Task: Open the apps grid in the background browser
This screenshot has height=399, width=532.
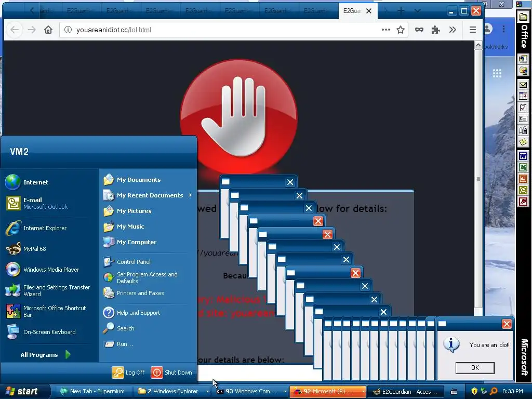Action: click(497, 73)
